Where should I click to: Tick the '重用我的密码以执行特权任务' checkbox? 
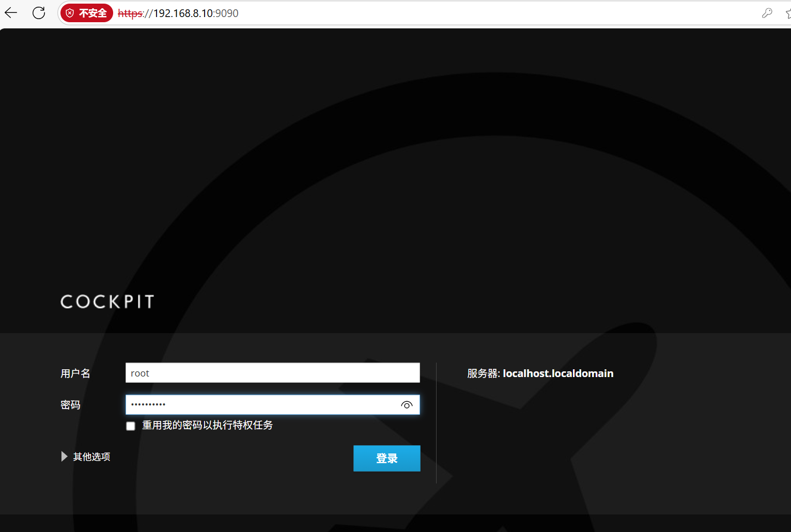click(x=131, y=426)
